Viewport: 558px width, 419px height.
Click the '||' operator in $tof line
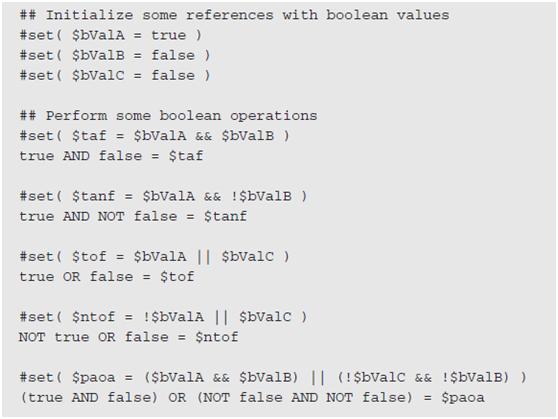point(204,257)
